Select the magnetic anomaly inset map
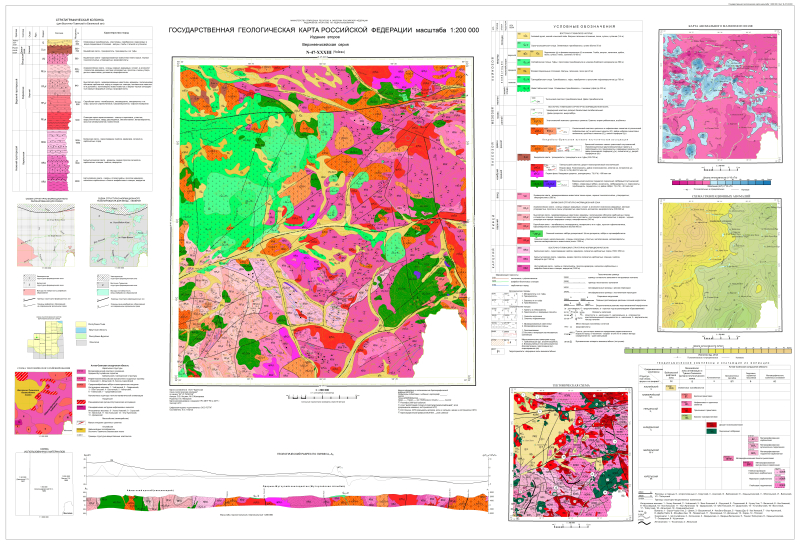The height and width of the screenshot is (547, 800). [x=720, y=95]
